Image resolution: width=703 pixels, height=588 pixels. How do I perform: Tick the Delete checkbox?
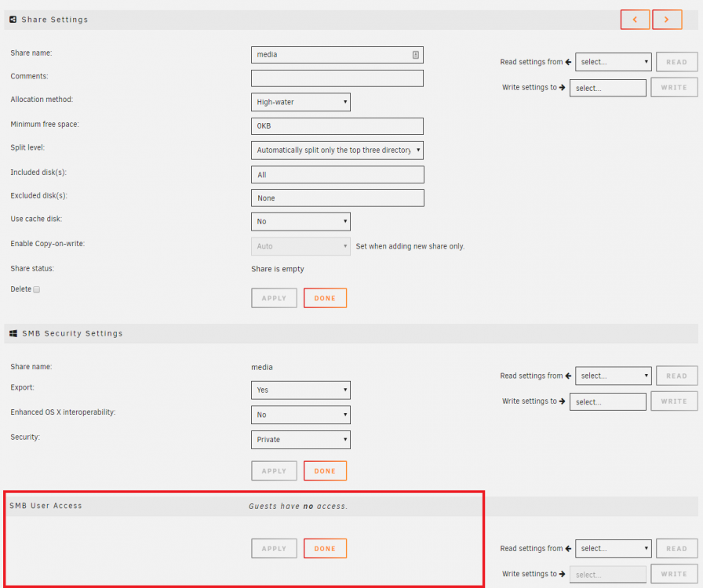[x=37, y=289]
